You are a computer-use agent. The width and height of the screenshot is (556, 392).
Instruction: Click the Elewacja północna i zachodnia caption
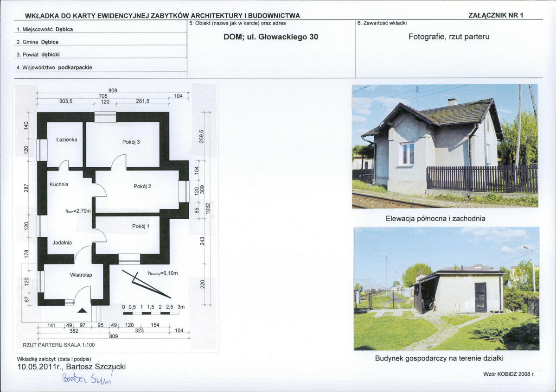[435, 219]
